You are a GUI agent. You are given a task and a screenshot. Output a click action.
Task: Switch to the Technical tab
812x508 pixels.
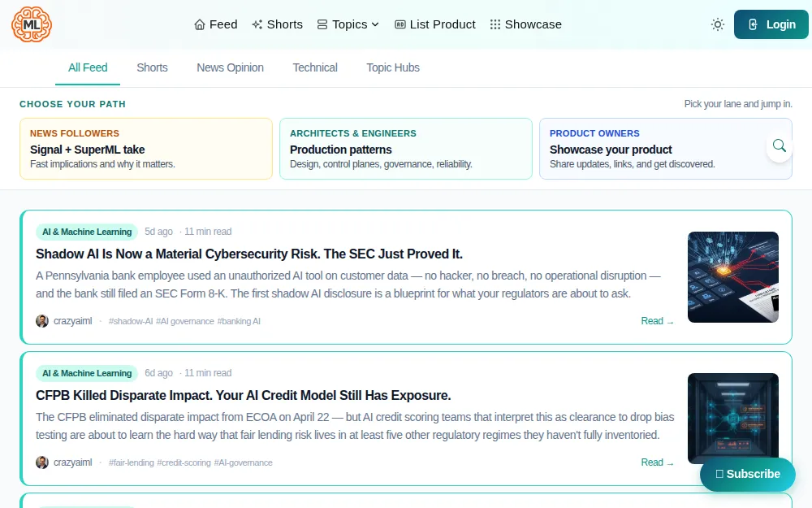[315, 67]
